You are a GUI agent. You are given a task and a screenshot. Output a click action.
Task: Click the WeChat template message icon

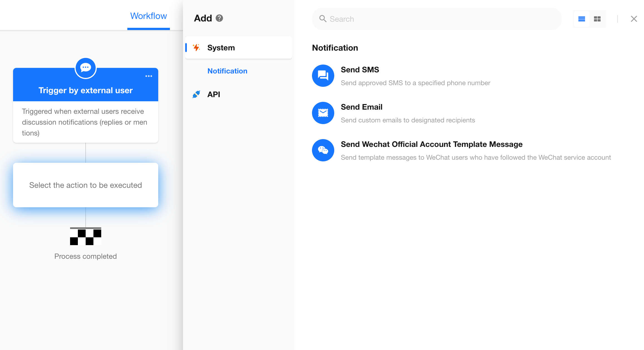(x=323, y=150)
